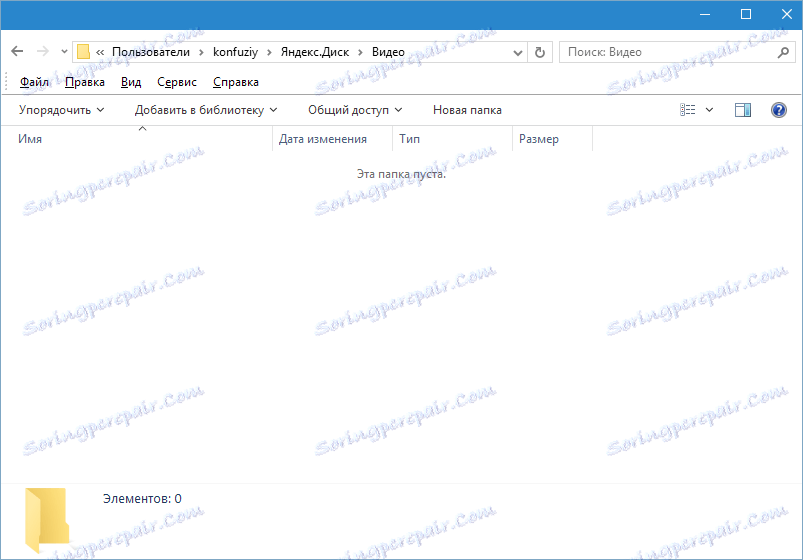This screenshot has width=803, height=560.
Task: Navigate to konfuziy folder in breadcrumb
Action: tap(235, 52)
